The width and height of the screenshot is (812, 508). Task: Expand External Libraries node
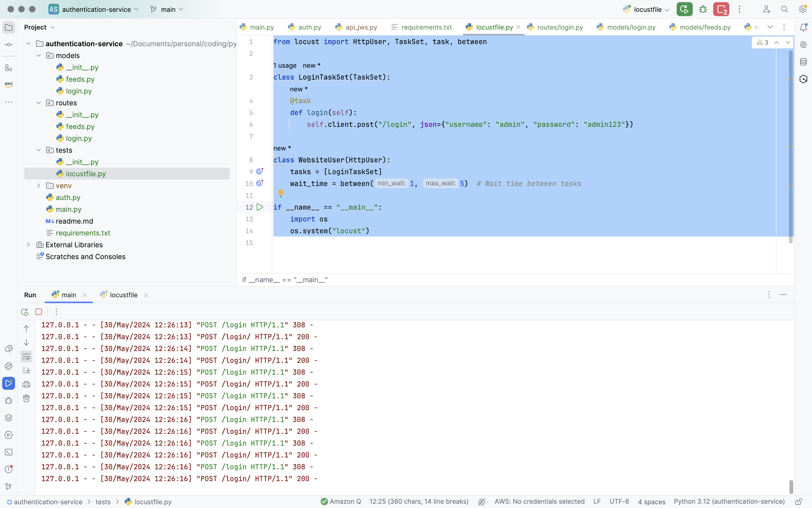click(x=28, y=245)
